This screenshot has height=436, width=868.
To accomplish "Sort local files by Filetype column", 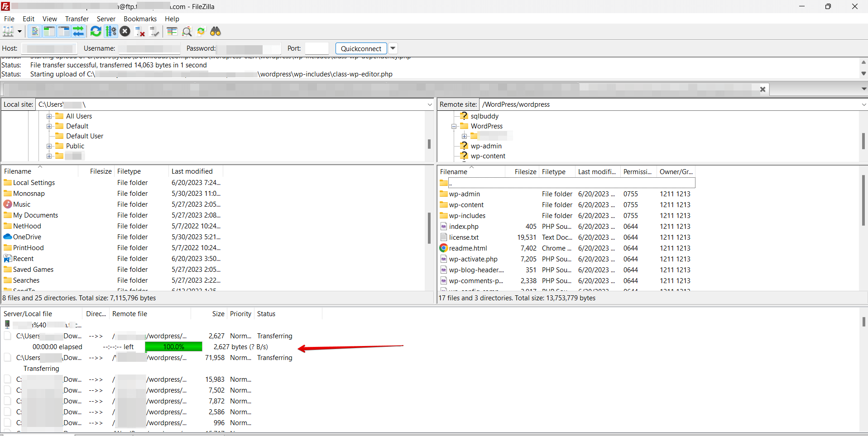I will (x=141, y=171).
